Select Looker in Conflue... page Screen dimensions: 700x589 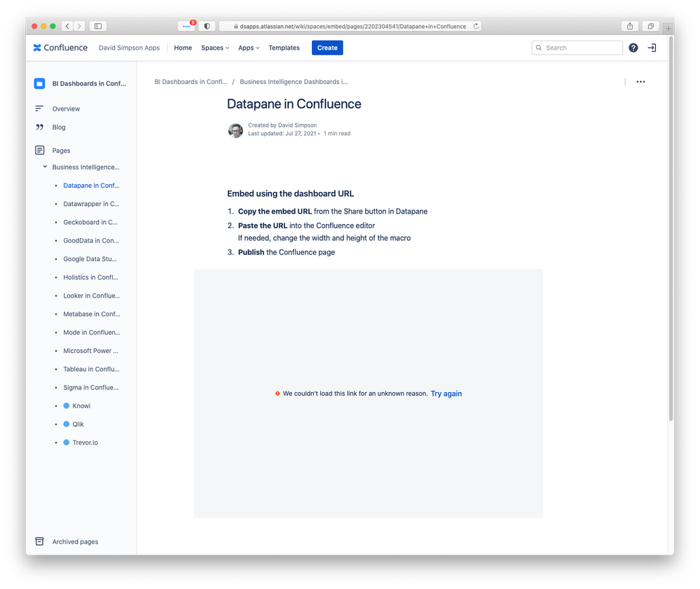tap(92, 296)
